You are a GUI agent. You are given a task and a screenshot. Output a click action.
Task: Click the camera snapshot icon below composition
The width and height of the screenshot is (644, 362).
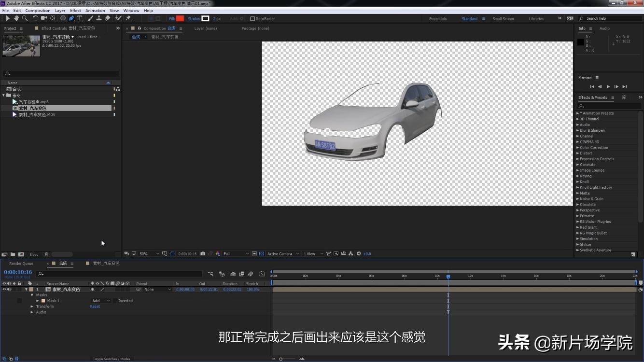click(203, 253)
